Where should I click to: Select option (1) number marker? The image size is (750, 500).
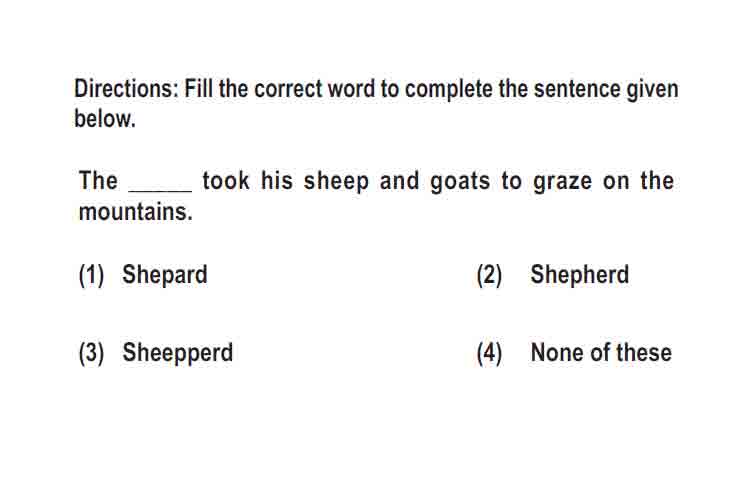91,275
